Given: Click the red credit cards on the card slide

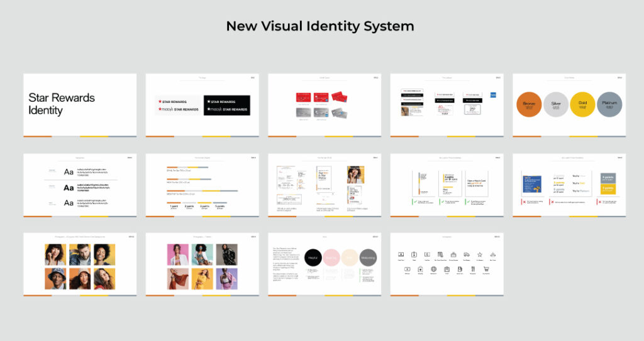Looking at the screenshot, I should [321, 97].
